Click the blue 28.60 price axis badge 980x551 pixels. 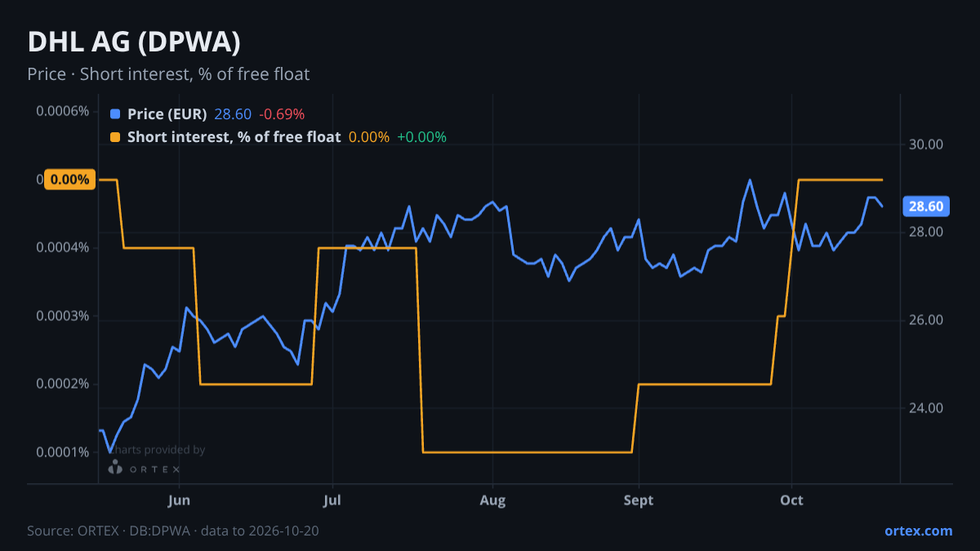[x=926, y=207]
